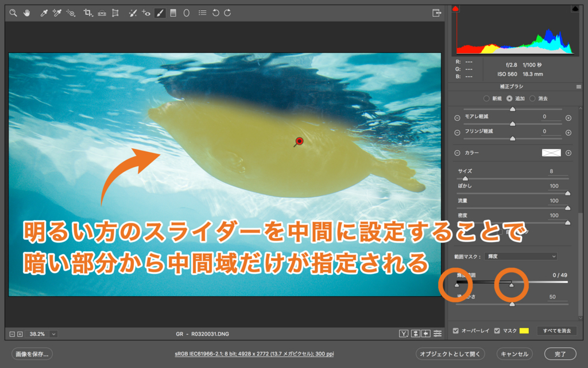Select the Radial Filter tool
The width and height of the screenshot is (588, 368).
point(187,13)
